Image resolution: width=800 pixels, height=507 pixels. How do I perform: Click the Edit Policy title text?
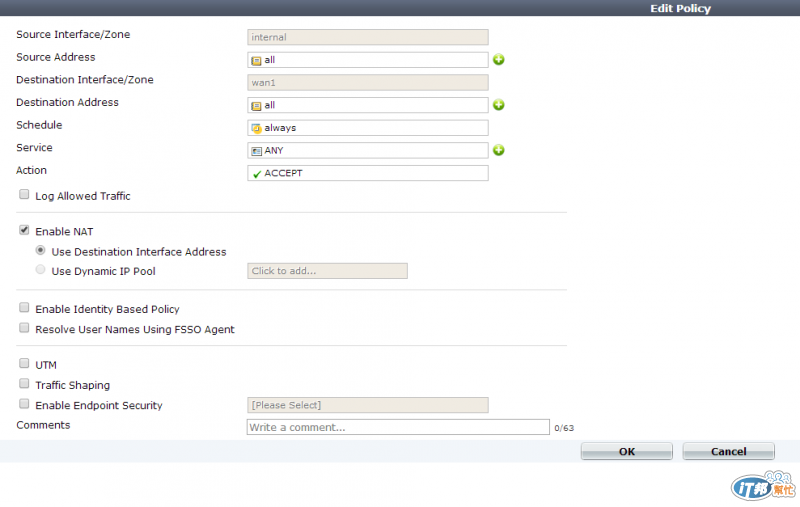[x=680, y=8]
